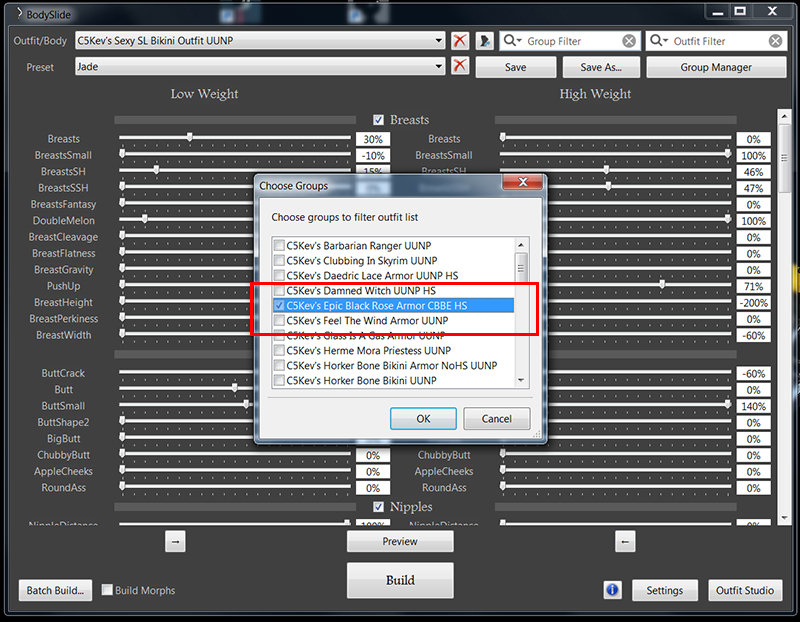Viewport: 800px width, 622px height.
Task: Check C5Kev's Herme Mora Priestess UUNP group
Action: pyautogui.click(x=279, y=351)
